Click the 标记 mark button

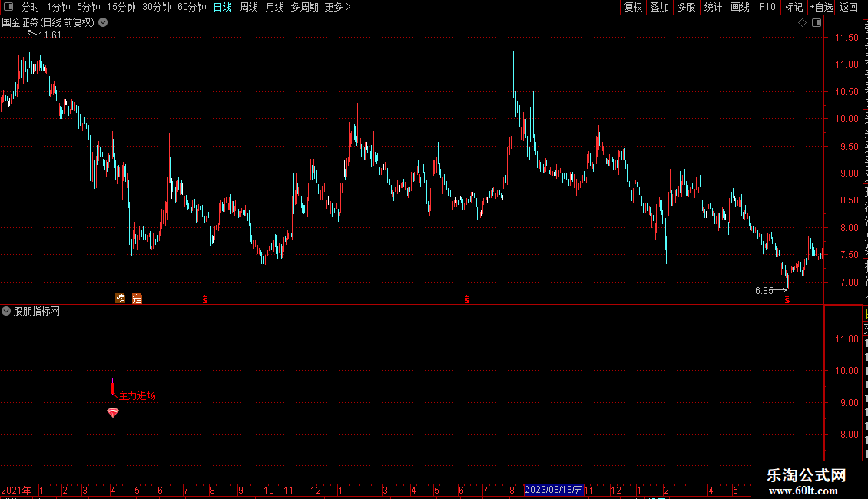click(793, 7)
